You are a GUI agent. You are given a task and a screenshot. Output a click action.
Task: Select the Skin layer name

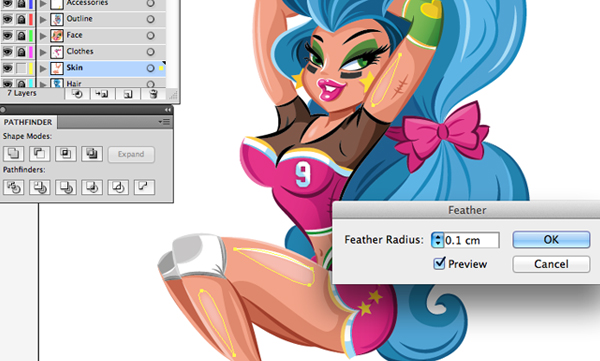(75, 68)
